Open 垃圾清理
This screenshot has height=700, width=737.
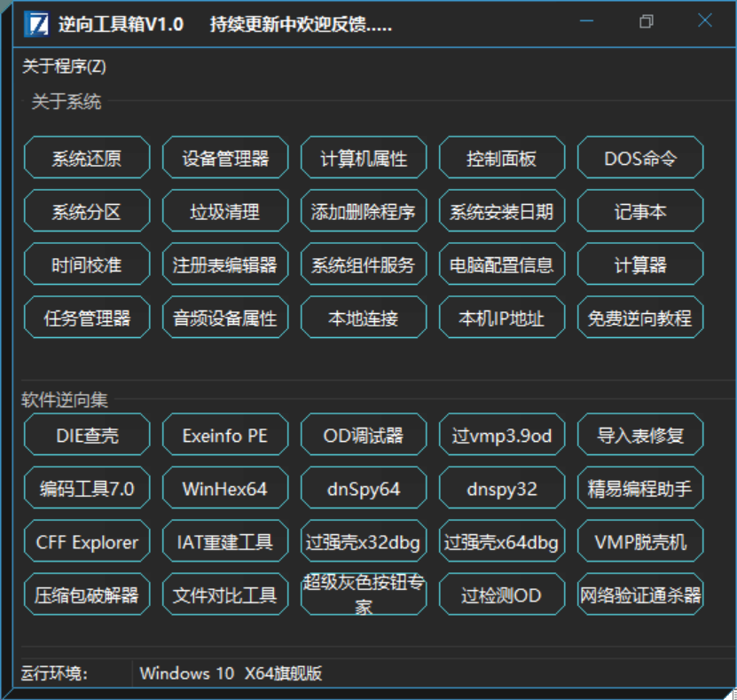(224, 210)
